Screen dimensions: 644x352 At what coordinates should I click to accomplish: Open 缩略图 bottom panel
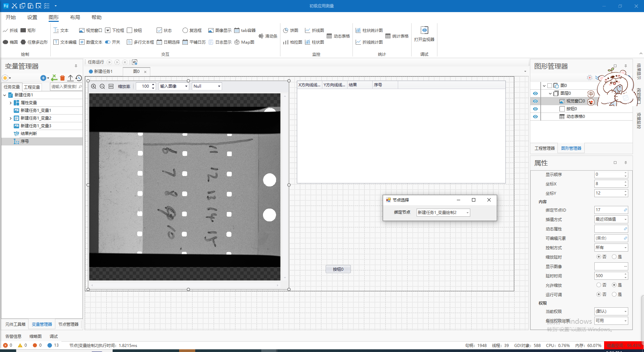(36, 336)
